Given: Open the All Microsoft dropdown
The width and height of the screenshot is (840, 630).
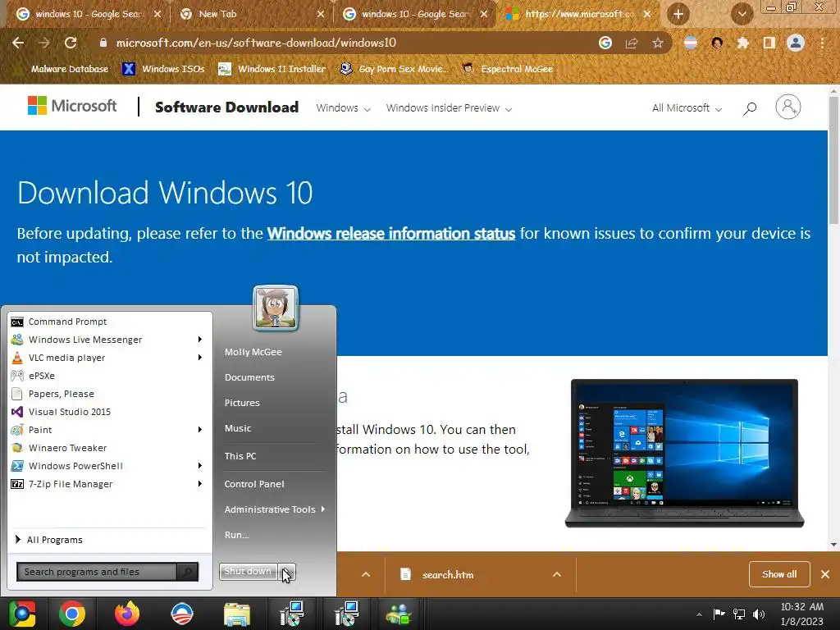Looking at the screenshot, I should [687, 108].
